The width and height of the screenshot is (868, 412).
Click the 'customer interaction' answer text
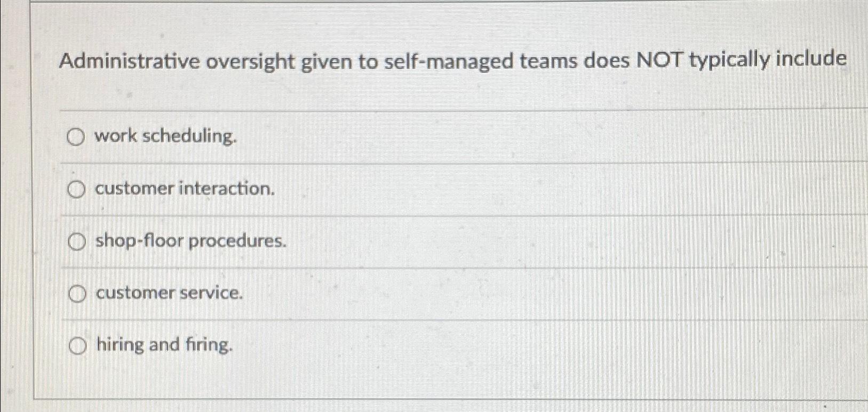coord(184,189)
